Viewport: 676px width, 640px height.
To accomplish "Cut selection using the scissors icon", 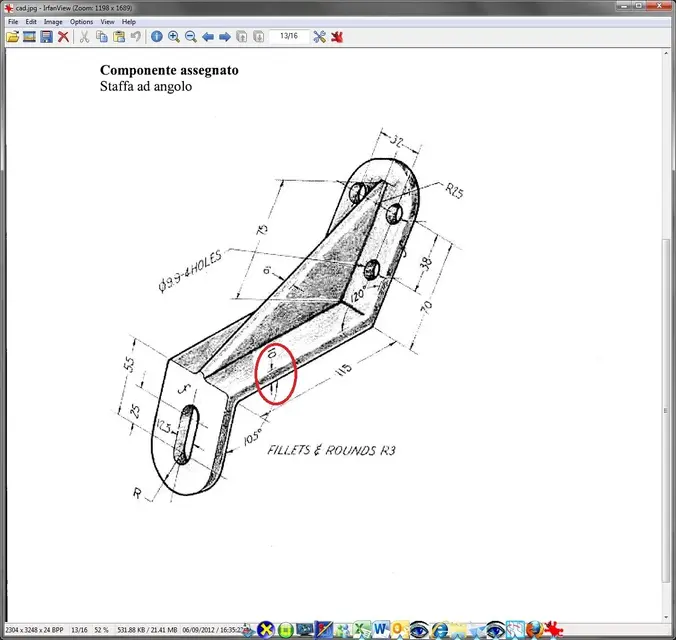I will click(x=84, y=37).
